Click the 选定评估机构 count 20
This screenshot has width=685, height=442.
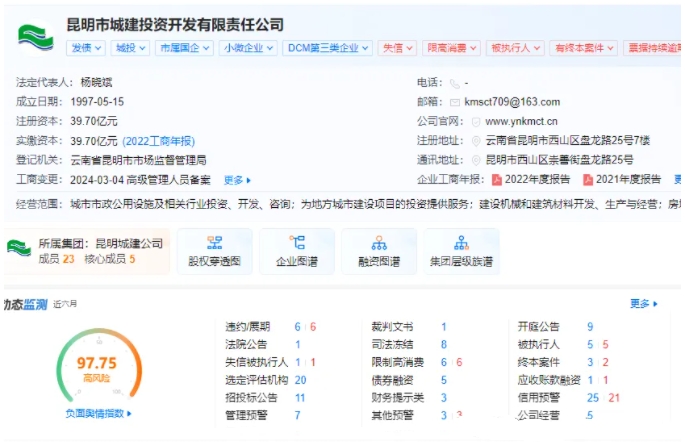(300, 380)
